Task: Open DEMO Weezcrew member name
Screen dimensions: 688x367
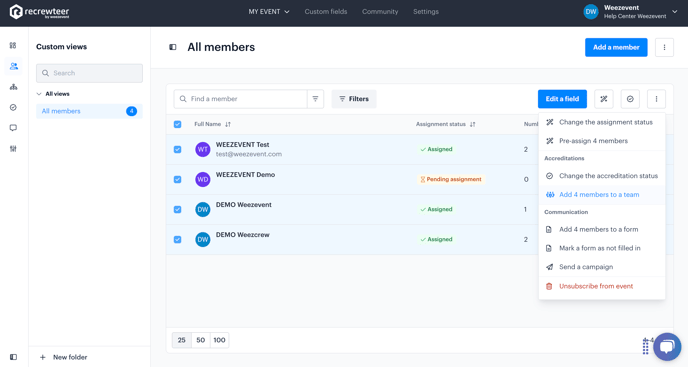Action: [x=243, y=235]
